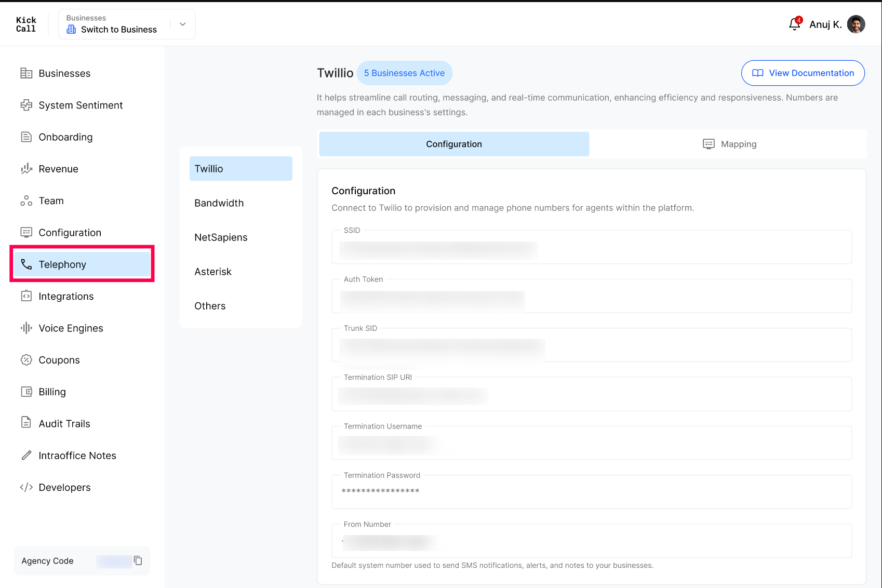
Task: Select the Twillio provider
Action: 240,168
